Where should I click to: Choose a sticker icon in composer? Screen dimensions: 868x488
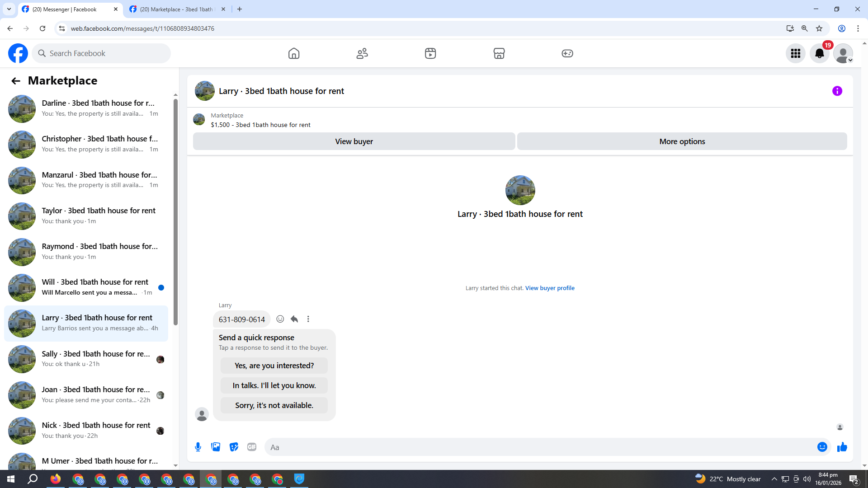click(x=234, y=447)
